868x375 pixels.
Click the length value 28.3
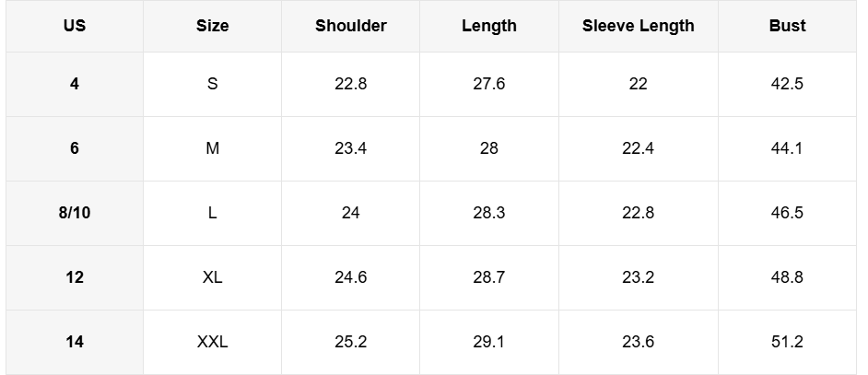coord(488,213)
